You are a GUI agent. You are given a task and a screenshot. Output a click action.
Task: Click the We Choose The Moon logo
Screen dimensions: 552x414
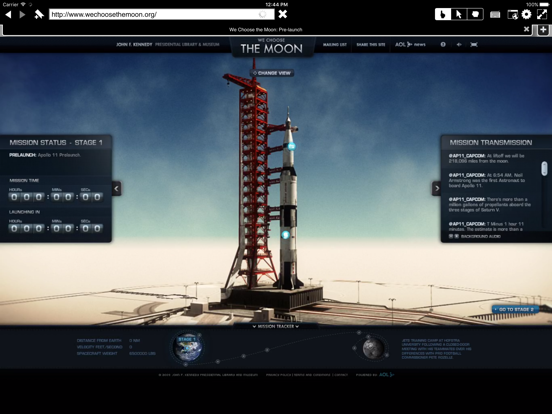tap(271, 46)
